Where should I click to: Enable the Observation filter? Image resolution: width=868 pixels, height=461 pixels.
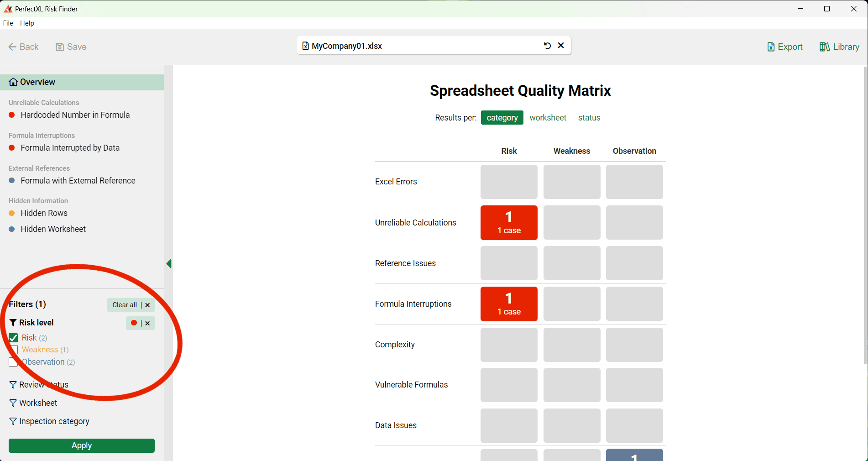click(13, 362)
